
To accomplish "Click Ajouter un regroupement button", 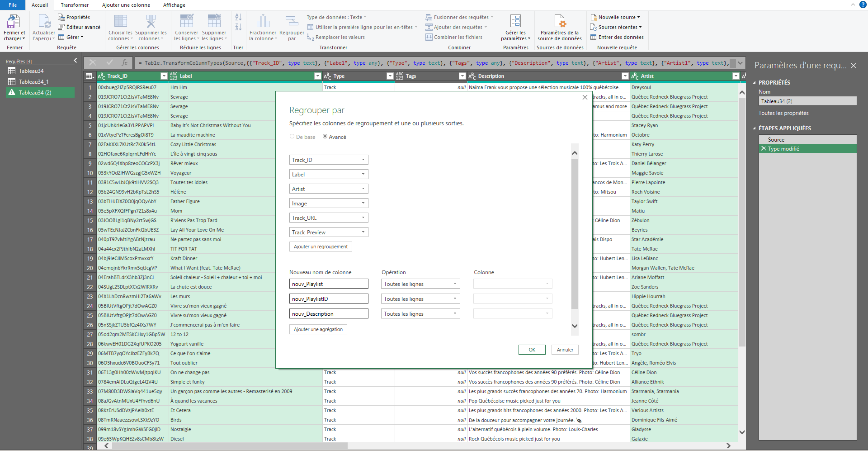I will pyautogui.click(x=321, y=247).
